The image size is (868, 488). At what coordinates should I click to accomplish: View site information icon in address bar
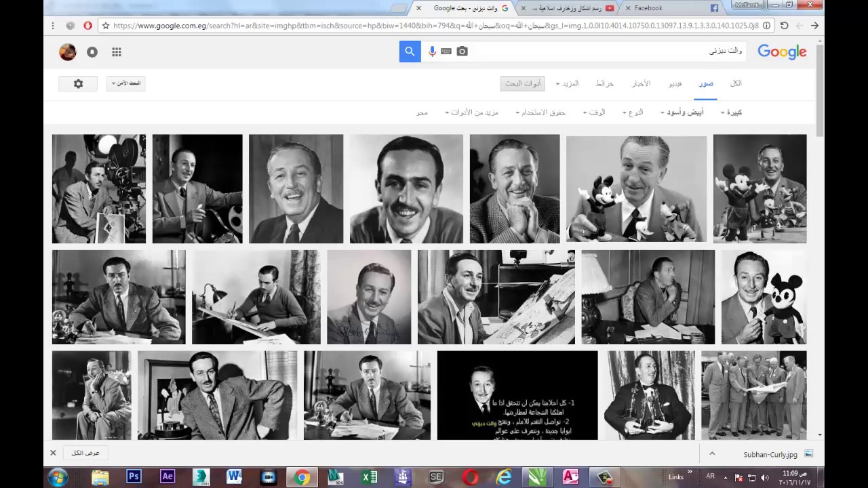tap(767, 26)
